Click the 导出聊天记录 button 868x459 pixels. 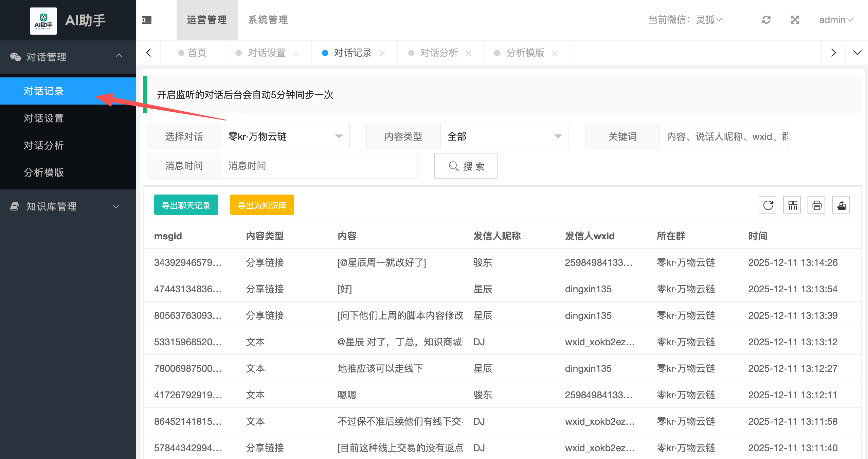186,205
